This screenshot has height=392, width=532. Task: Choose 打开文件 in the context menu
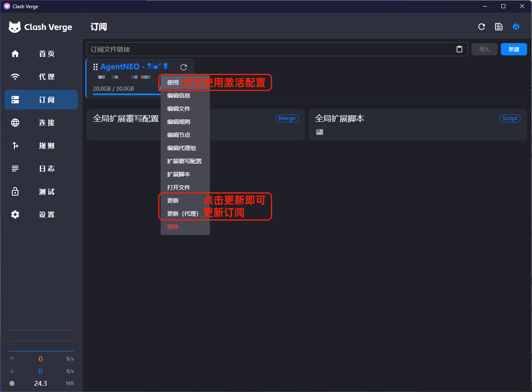pyautogui.click(x=185, y=187)
